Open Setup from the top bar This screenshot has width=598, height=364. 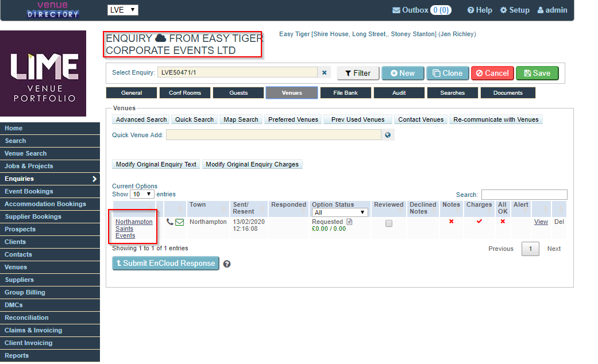(x=515, y=10)
